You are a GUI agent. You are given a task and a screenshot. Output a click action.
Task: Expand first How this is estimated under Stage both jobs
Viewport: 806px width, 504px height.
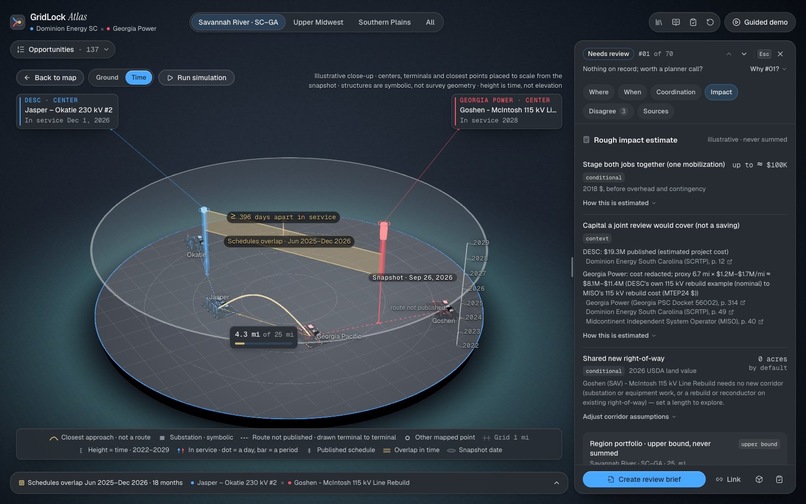pos(619,203)
